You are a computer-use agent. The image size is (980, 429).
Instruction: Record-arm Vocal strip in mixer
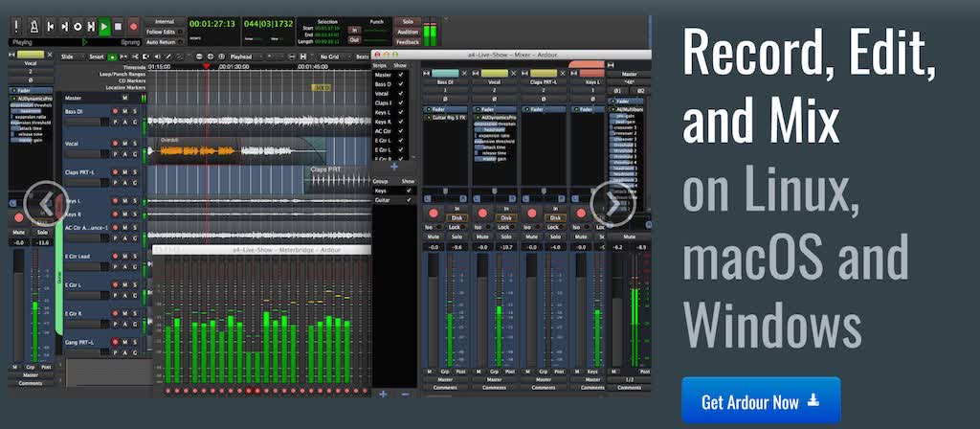(482, 214)
